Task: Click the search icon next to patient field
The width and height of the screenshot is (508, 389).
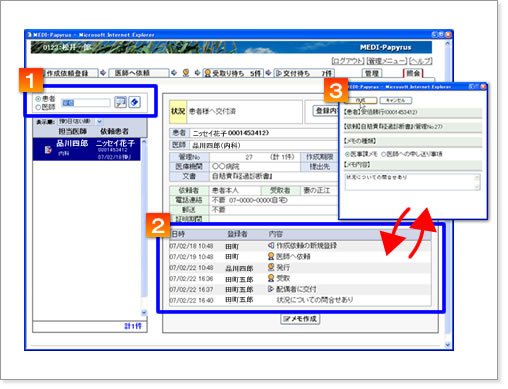Action: pyautogui.click(x=120, y=102)
